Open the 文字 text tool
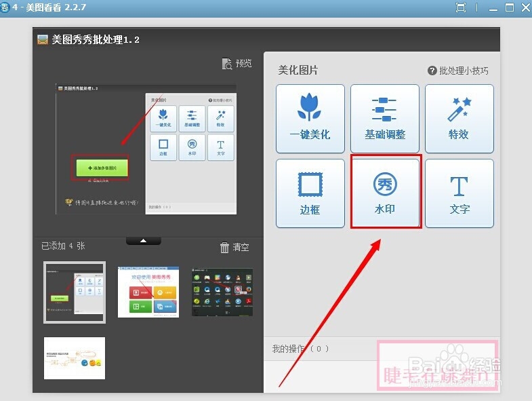The width and height of the screenshot is (532, 401). coord(459,193)
